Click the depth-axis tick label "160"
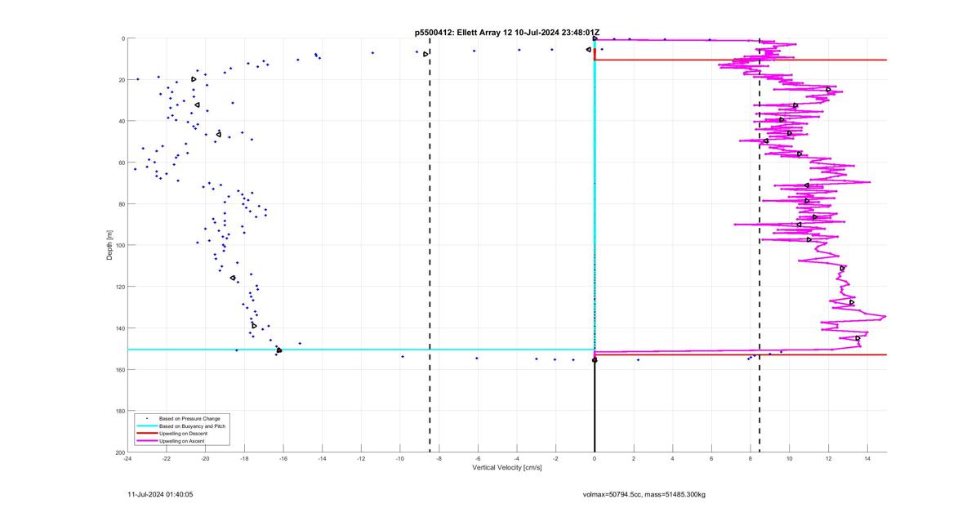This screenshot has width=980, height=508. 119,369
